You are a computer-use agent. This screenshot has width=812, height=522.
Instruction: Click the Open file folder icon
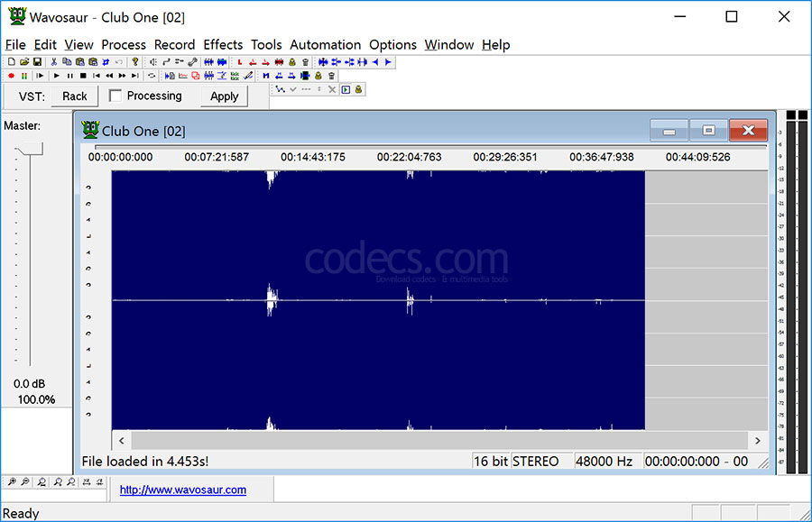tap(24, 61)
